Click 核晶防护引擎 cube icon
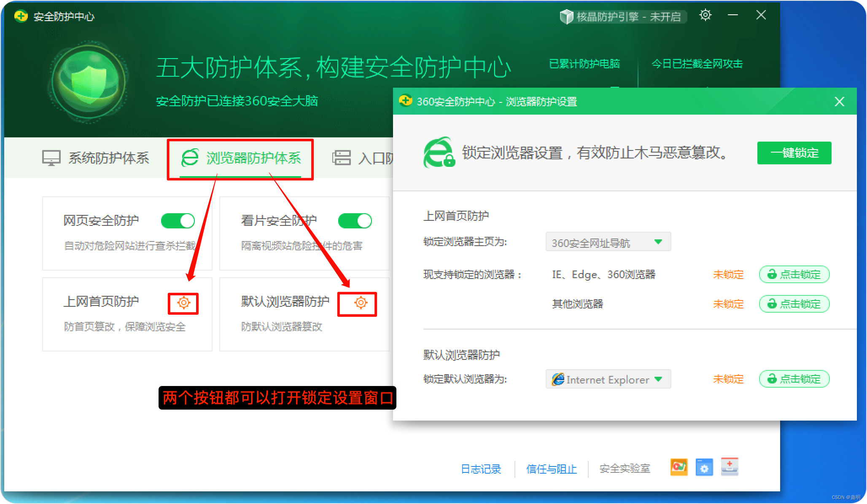The height and width of the screenshot is (504, 867). click(566, 17)
